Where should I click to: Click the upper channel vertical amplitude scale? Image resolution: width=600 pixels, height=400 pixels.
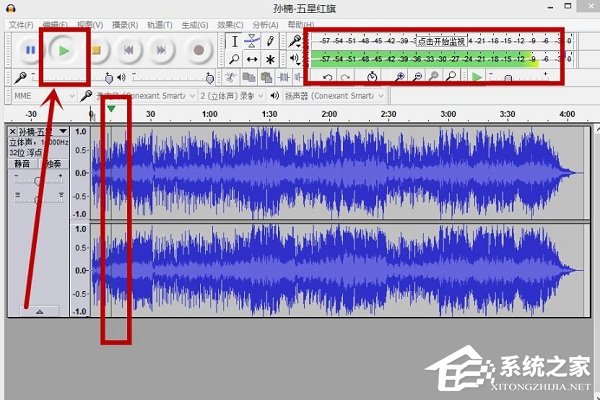[x=80, y=173]
